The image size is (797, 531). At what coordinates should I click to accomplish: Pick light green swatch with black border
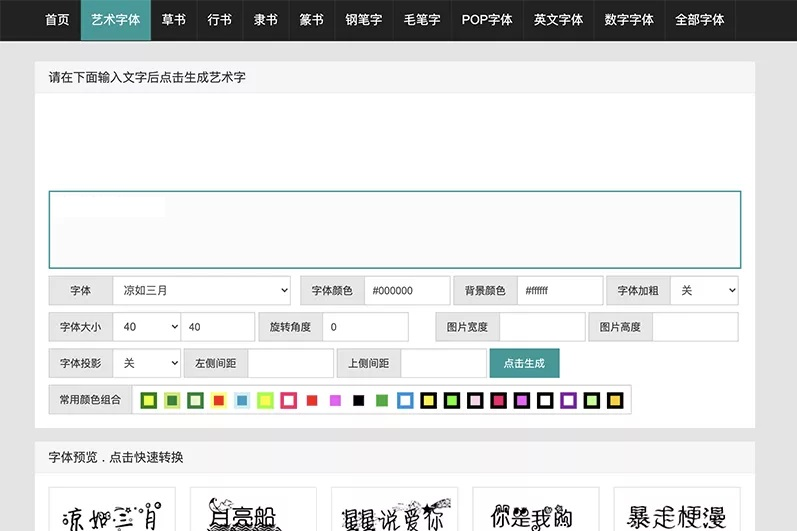592,400
